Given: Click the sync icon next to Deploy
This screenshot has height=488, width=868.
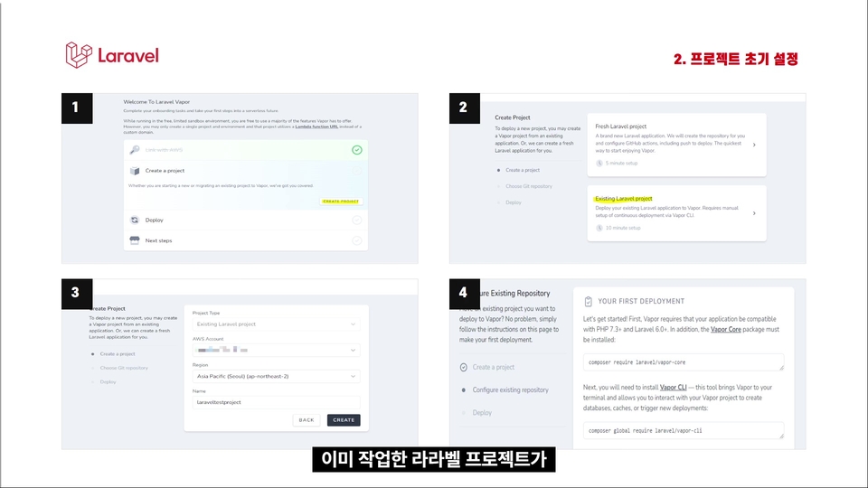Looking at the screenshot, I should click(x=135, y=221).
